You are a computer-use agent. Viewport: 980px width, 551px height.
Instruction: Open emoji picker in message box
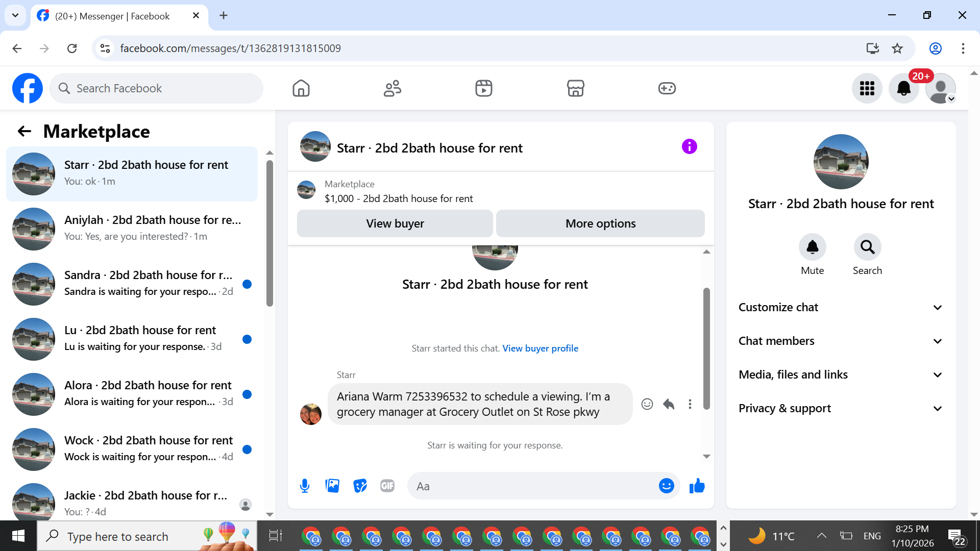point(666,486)
